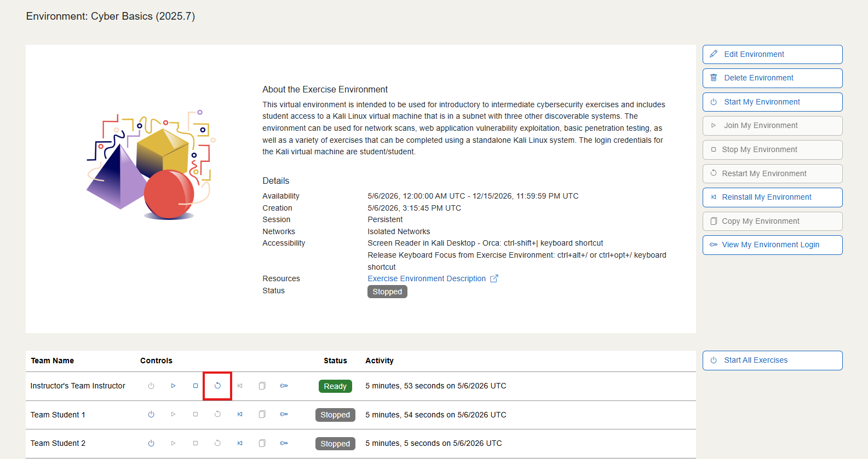This screenshot has height=459, width=868.
Task: Click the Stopped status badge for Team Student 2
Action: (335, 444)
